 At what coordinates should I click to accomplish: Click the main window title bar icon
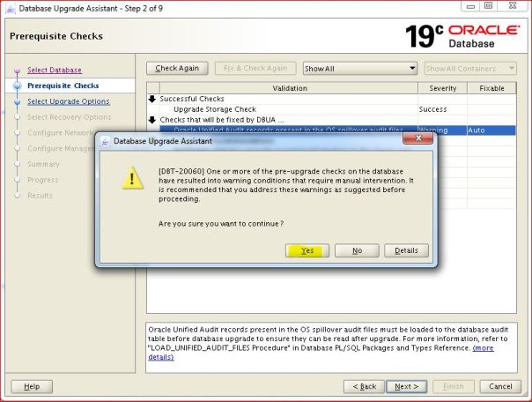9,8
